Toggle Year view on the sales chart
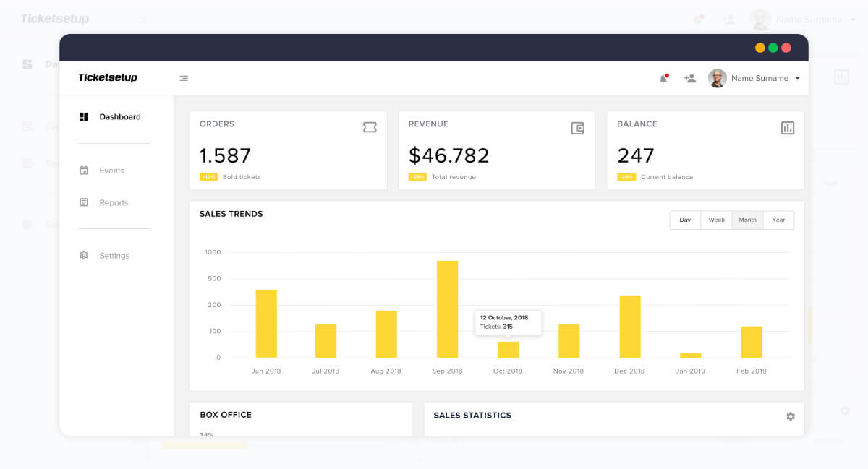This screenshot has height=469, width=868. pos(778,220)
